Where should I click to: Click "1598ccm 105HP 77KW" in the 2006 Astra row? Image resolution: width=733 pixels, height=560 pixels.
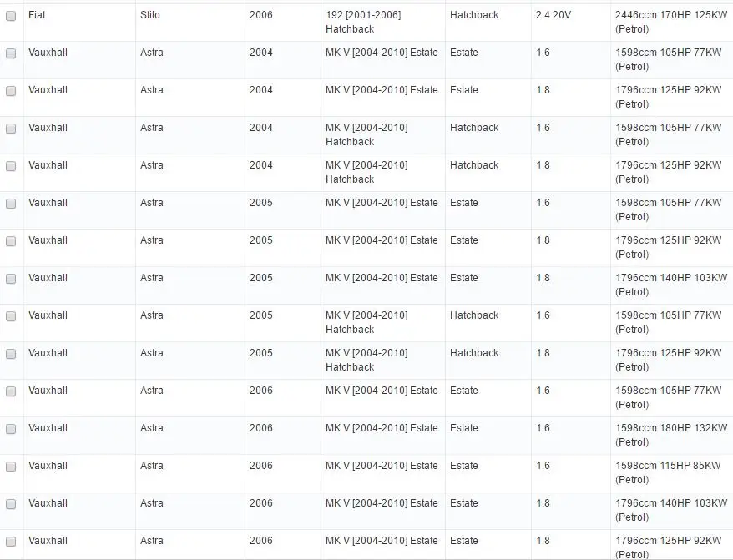pyautogui.click(x=669, y=391)
